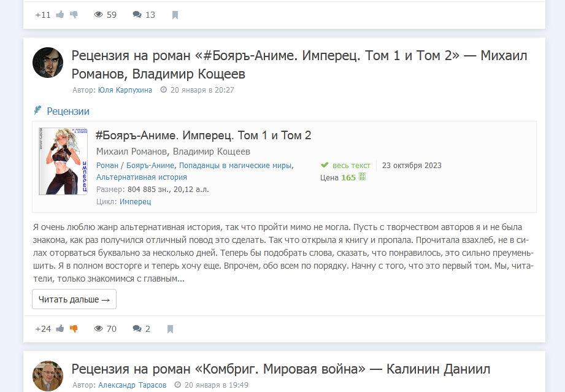
Task: Click thumbs-down icon next to +11 rating
Action: [74, 15]
